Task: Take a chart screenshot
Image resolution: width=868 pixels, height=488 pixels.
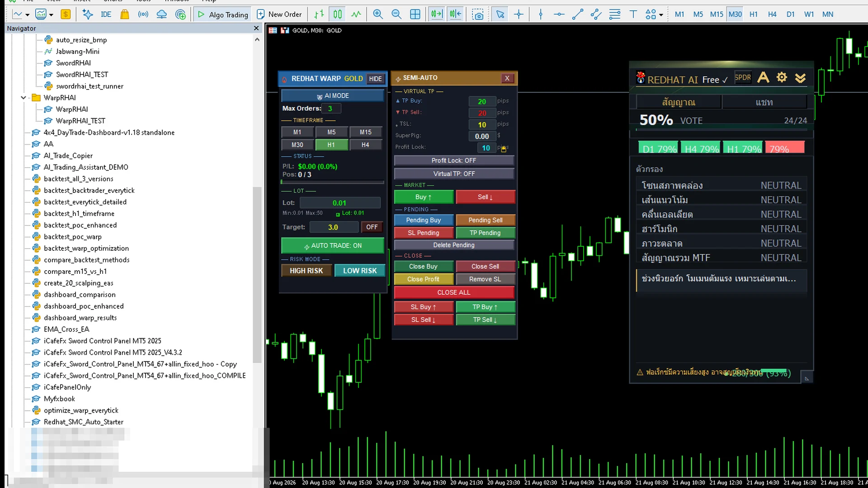Action: [x=478, y=14]
